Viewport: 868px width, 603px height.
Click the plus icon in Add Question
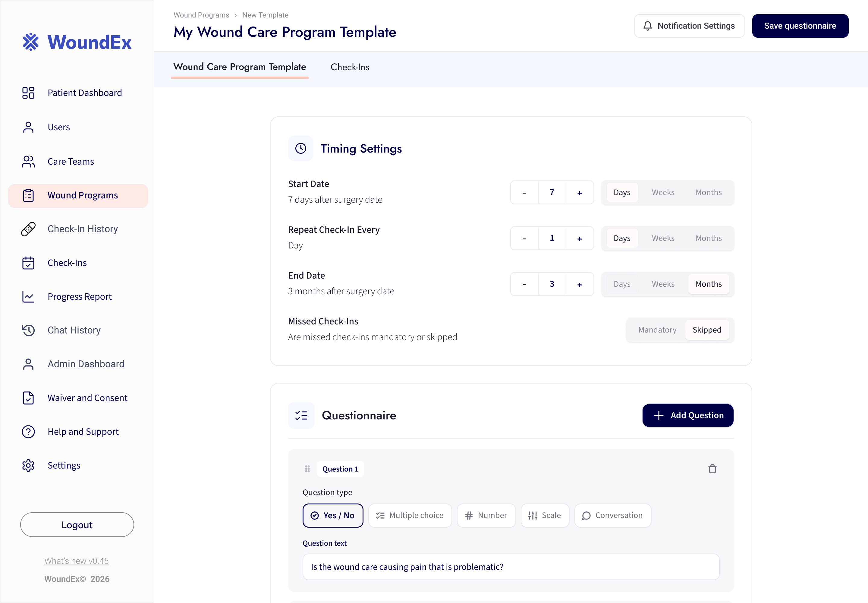pyautogui.click(x=658, y=415)
